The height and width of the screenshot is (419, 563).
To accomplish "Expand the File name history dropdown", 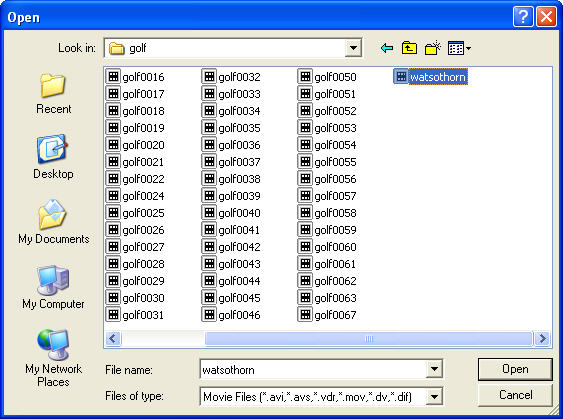I will 434,369.
